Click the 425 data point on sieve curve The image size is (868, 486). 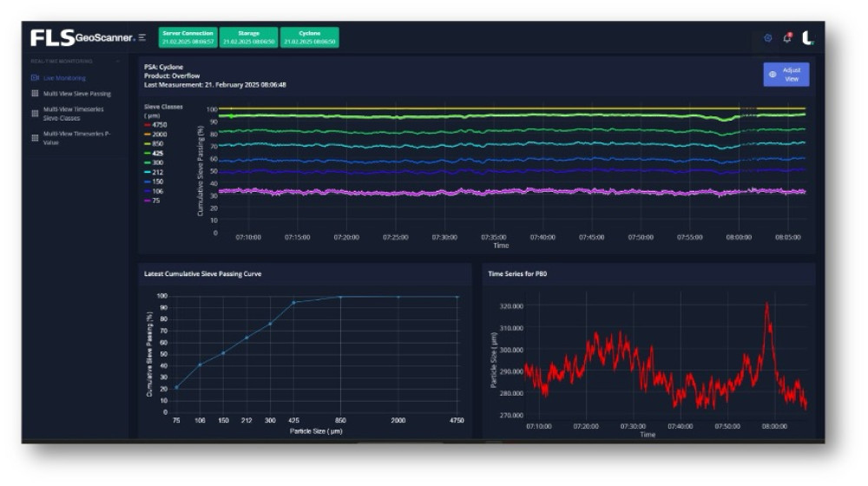pyautogui.click(x=293, y=303)
